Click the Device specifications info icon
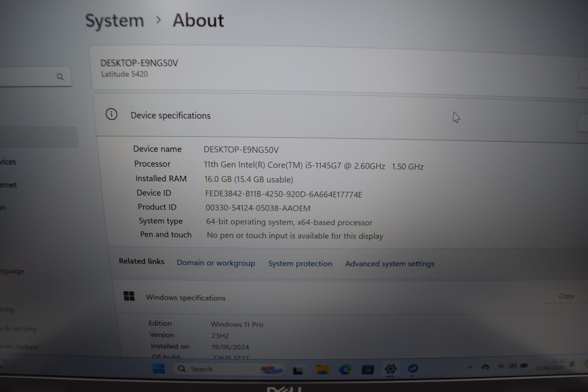 click(111, 114)
